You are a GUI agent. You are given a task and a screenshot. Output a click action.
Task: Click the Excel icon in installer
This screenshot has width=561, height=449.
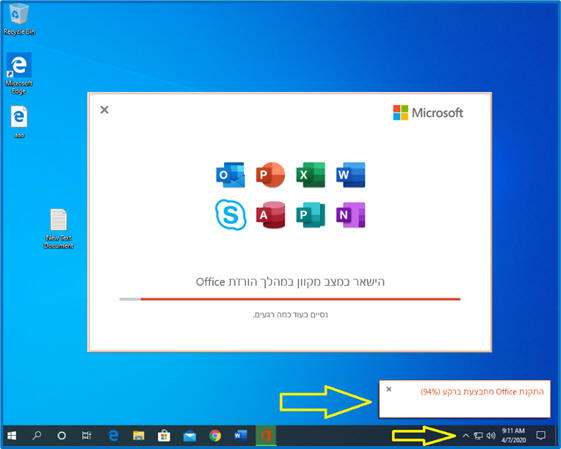coord(311,175)
